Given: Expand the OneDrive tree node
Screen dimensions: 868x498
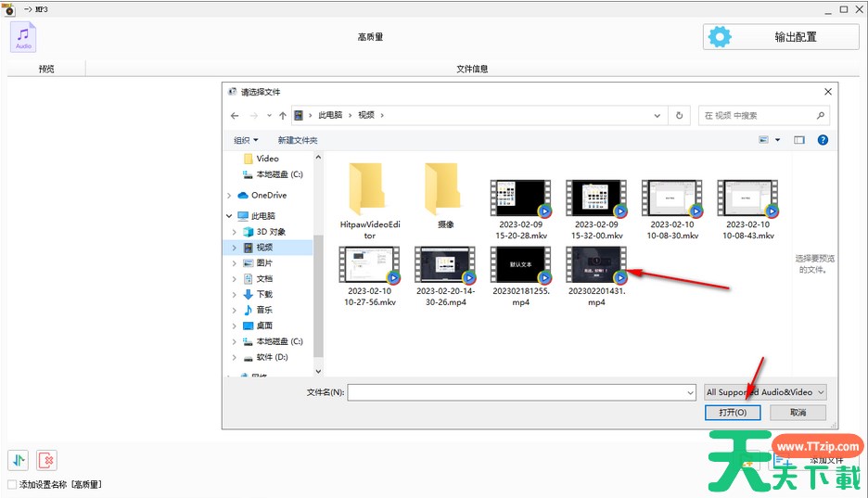Looking at the screenshot, I should click(229, 196).
